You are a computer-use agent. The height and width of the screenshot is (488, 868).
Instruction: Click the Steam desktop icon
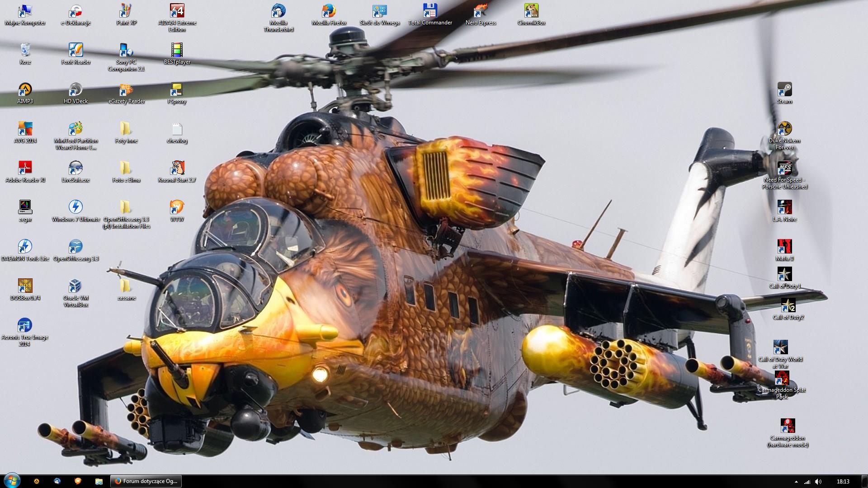point(784,90)
